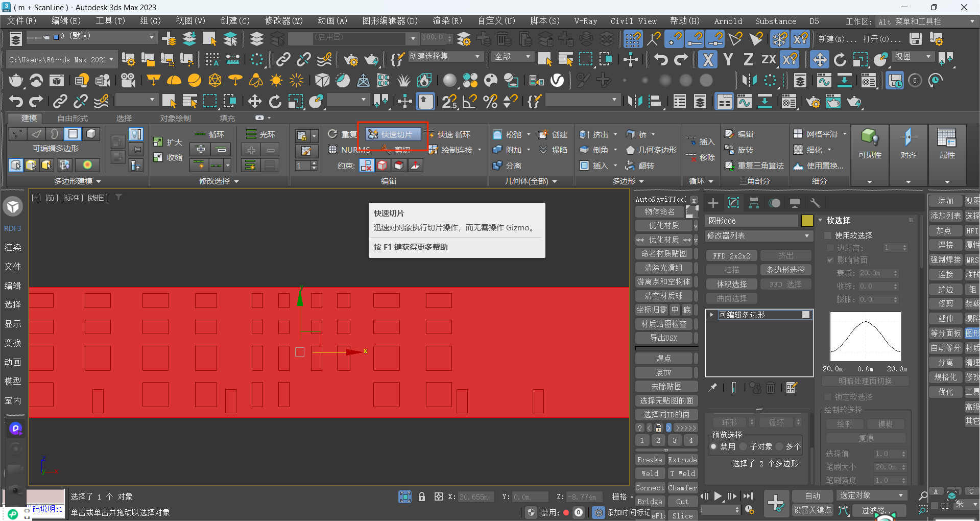Click the 快速切片 quick slice tool
This screenshot has width=980, height=521.
(393, 134)
